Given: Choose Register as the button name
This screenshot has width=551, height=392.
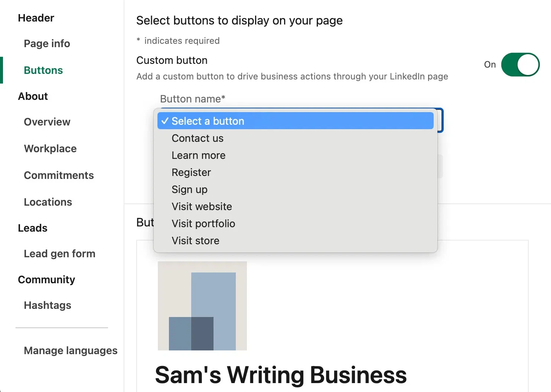Looking at the screenshot, I should (191, 172).
